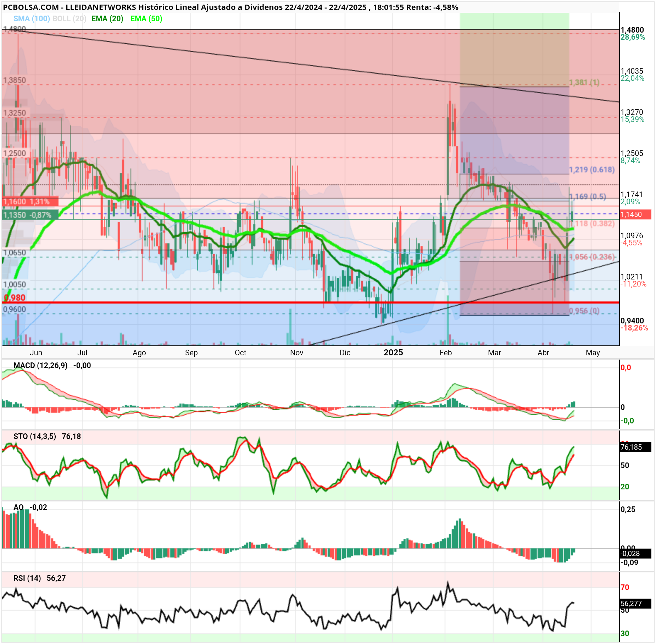The height and width of the screenshot is (644, 656).
Task: Click the 2025 year label
Action: 394,352
